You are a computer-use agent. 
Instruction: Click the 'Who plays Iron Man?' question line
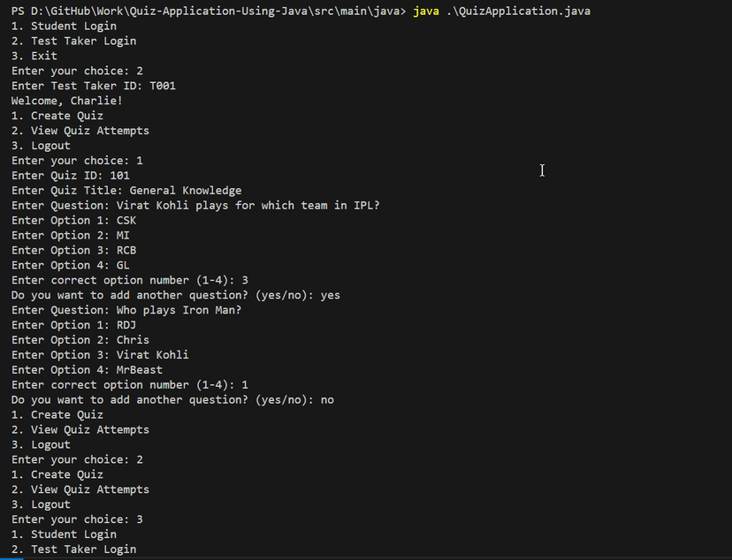coord(126,310)
